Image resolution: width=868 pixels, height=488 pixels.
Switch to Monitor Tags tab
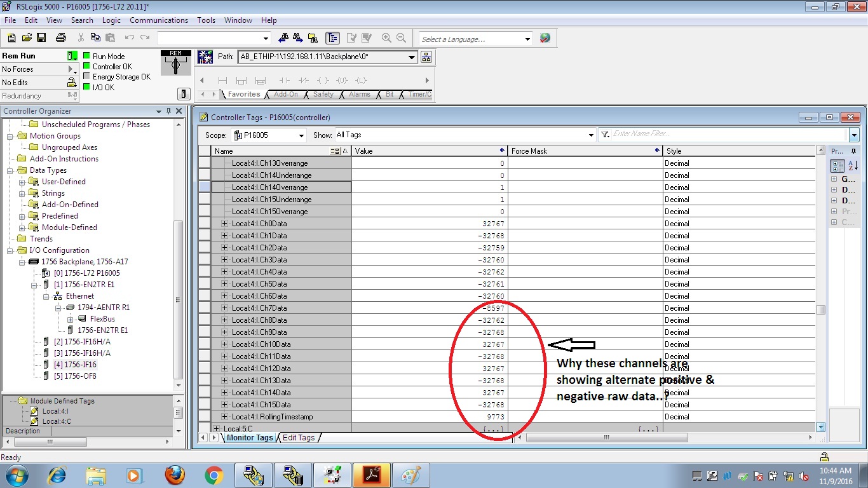point(250,437)
